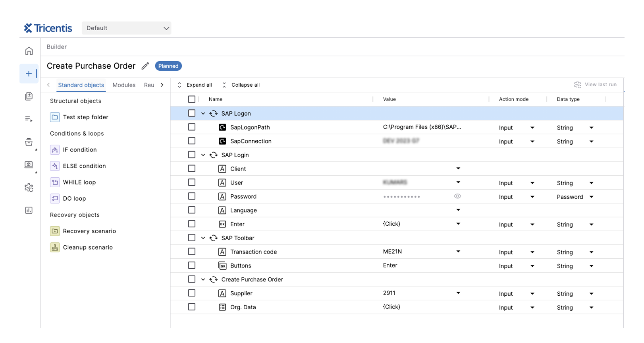
Task: Click the Buttons row control icon
Action: [222, 266]
